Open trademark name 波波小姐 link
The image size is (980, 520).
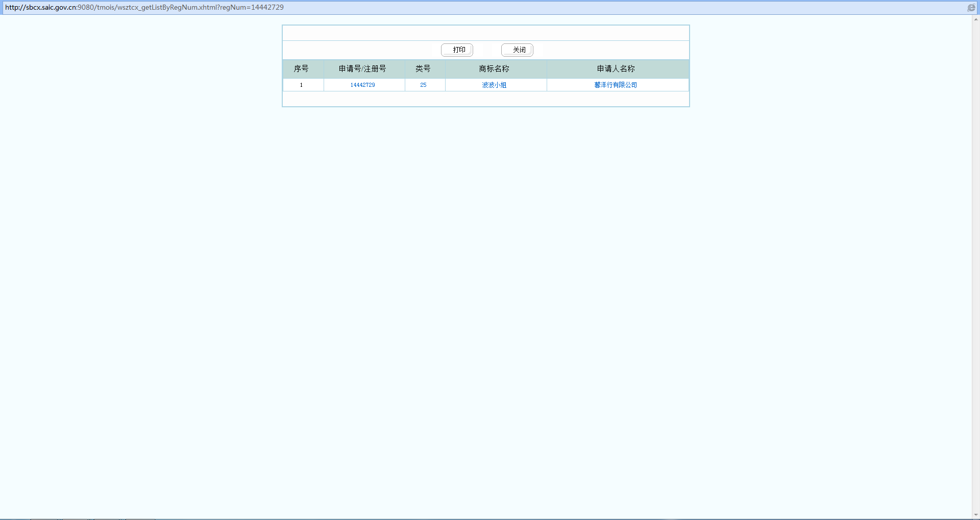(494, 85)
